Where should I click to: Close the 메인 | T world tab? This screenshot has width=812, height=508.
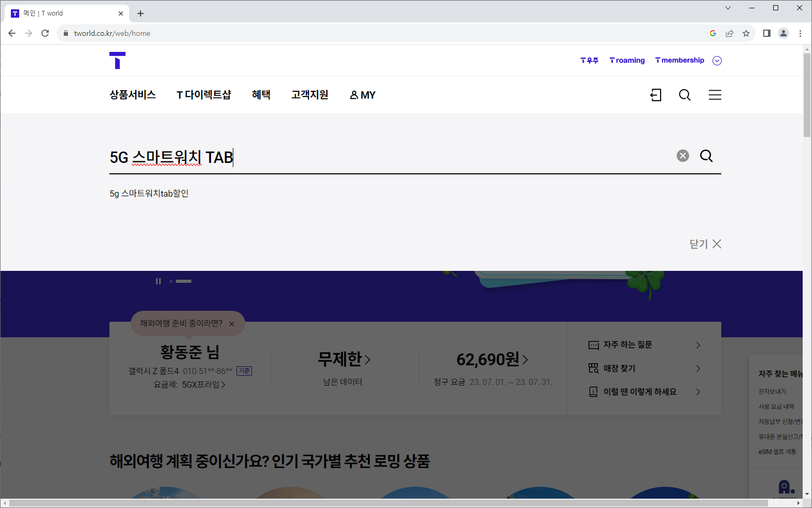(x=121, y=13)
